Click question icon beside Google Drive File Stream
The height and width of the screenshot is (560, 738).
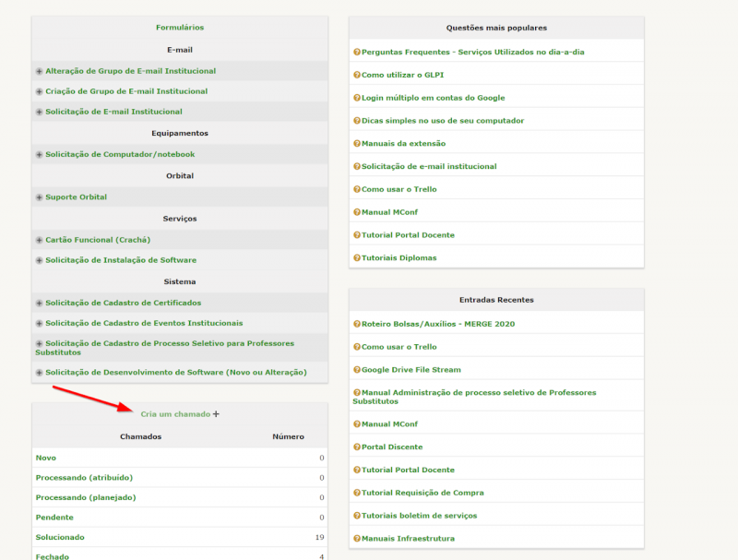tap(357, 370)
